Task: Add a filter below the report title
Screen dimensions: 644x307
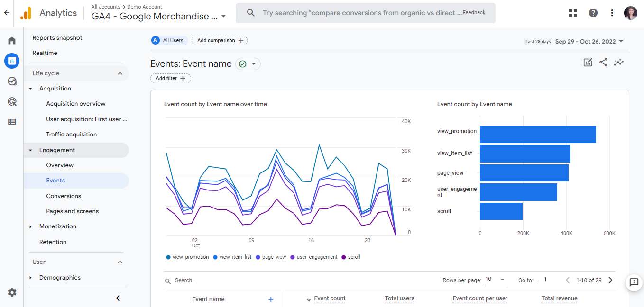Action: [x=170, y=78]
